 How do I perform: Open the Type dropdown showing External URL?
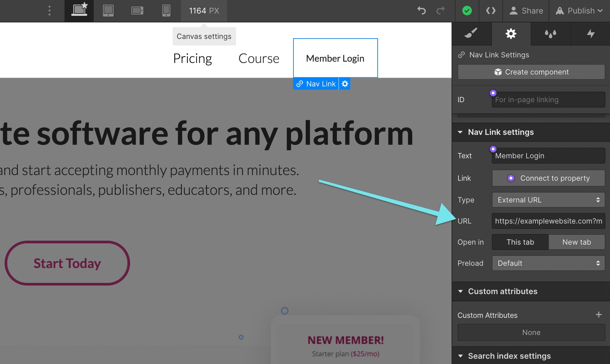pyautogui.click(x=549, y=200)
